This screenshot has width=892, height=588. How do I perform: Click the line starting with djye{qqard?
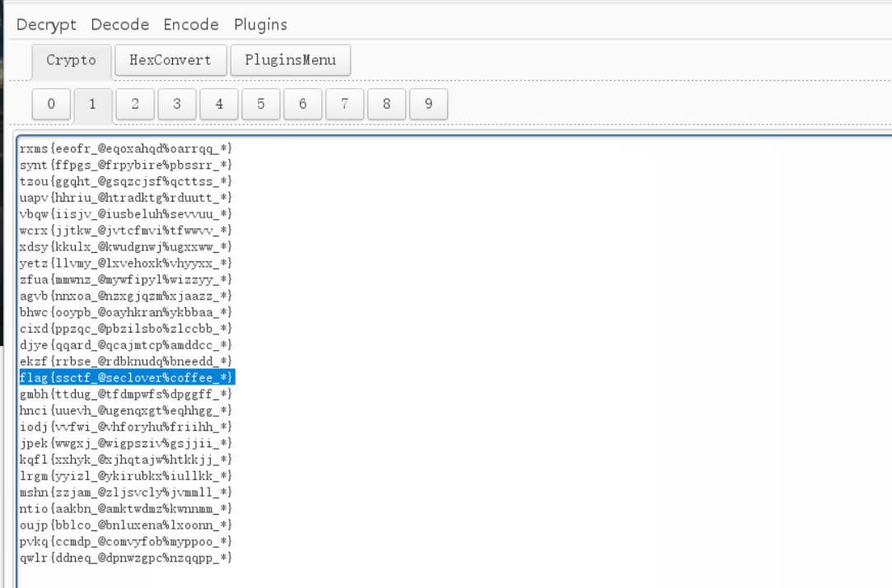click(x=126, y=345)
